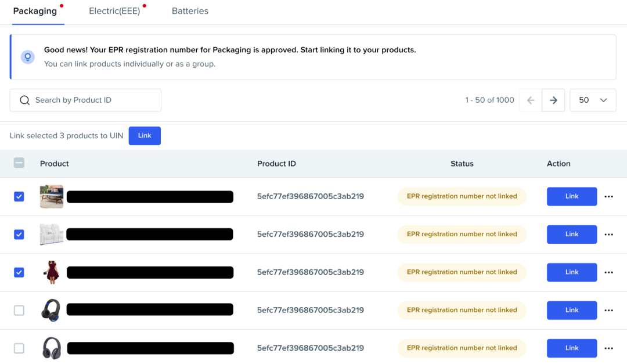Screen dimensions: 627x364
Task: Click Link beside selected 3 products
Action: coord(145,136)
